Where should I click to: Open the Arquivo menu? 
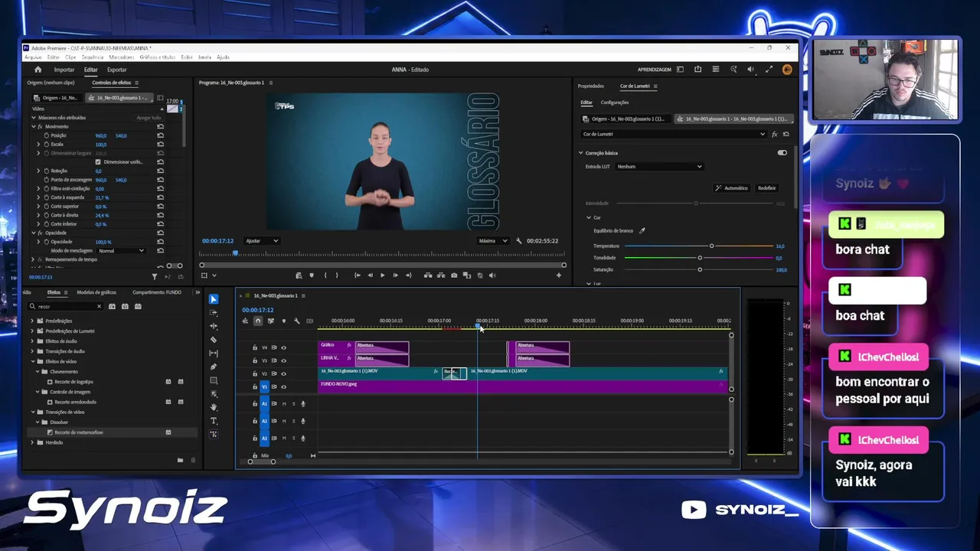click(x=33, y=57)
